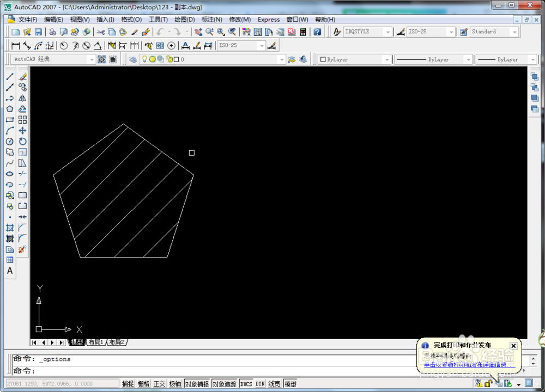Expand the layer 0 dropdown list
This screenshot has height=392, width=545.
click(282, 60)
